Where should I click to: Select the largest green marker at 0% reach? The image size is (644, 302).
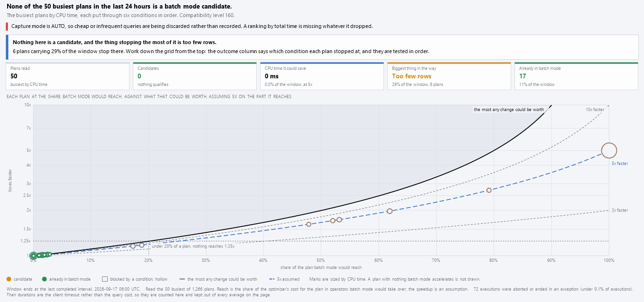point(33,256)
